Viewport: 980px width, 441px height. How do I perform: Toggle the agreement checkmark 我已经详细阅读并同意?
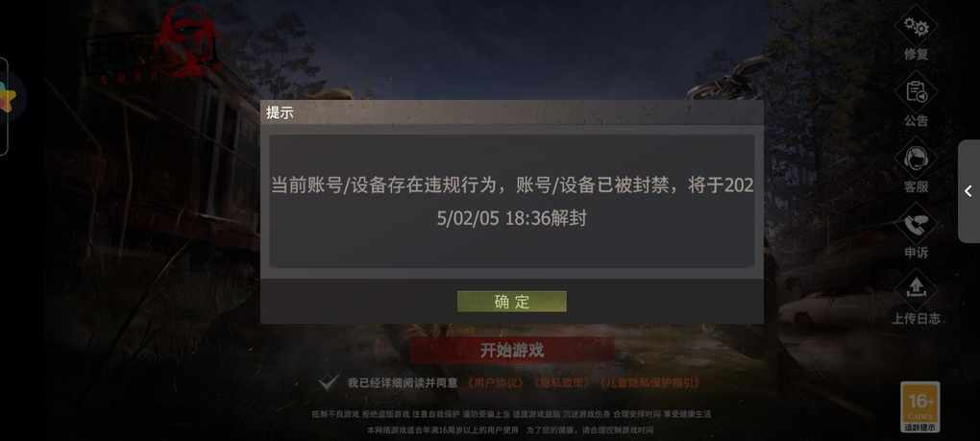pos(329,383)
